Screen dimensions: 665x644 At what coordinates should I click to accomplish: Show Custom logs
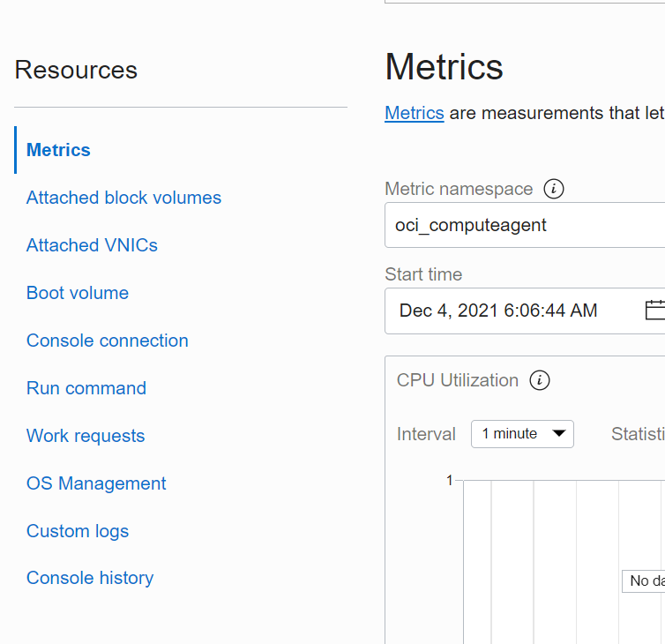(78, 531)
